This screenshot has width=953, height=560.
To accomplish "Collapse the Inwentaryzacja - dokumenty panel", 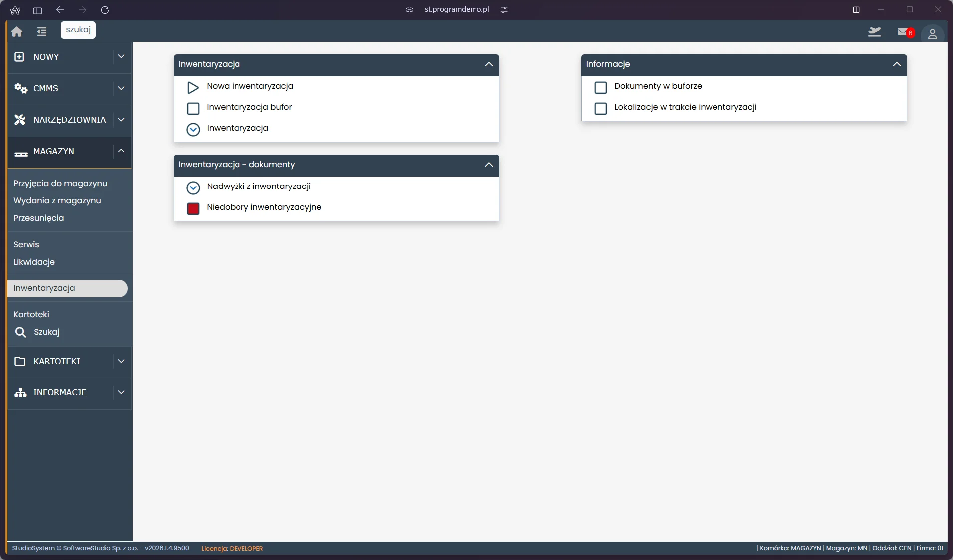I will click(x=489, y=165).
